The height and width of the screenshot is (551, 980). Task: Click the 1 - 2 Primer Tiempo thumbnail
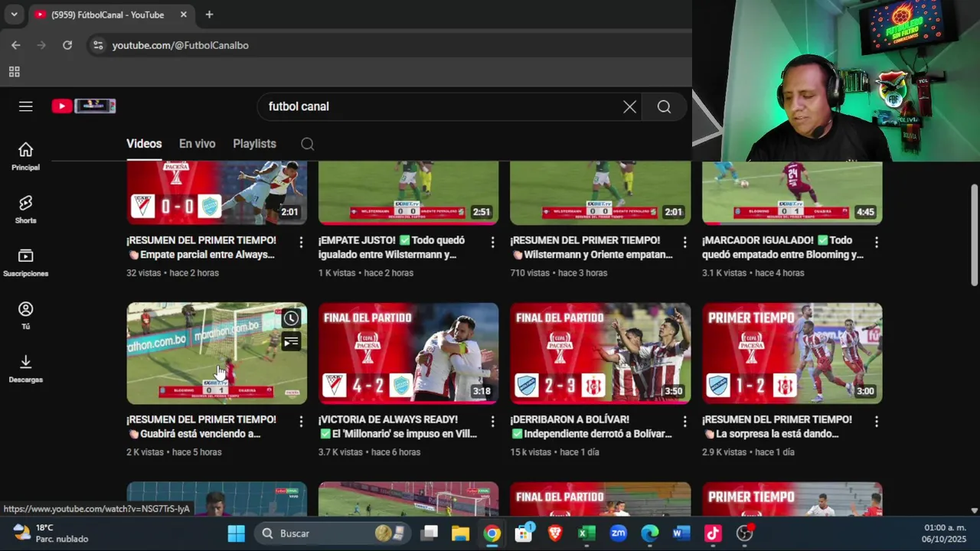click(792, 353)
